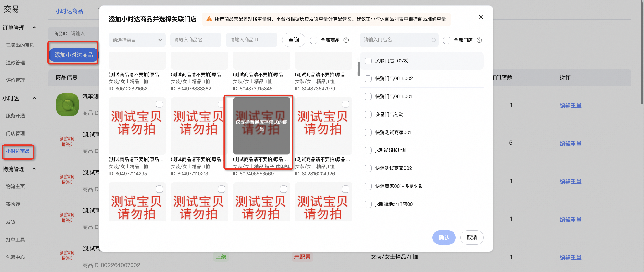The width and height of the screenshot is (644, 272).
Task: Open 打单工具 in the sidebar
Action: pos(15,240)
